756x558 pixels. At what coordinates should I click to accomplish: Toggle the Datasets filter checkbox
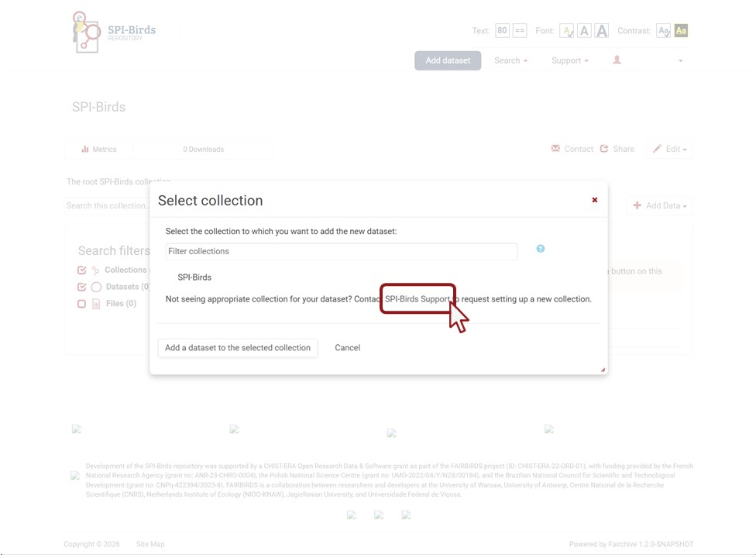coord(82,287)
